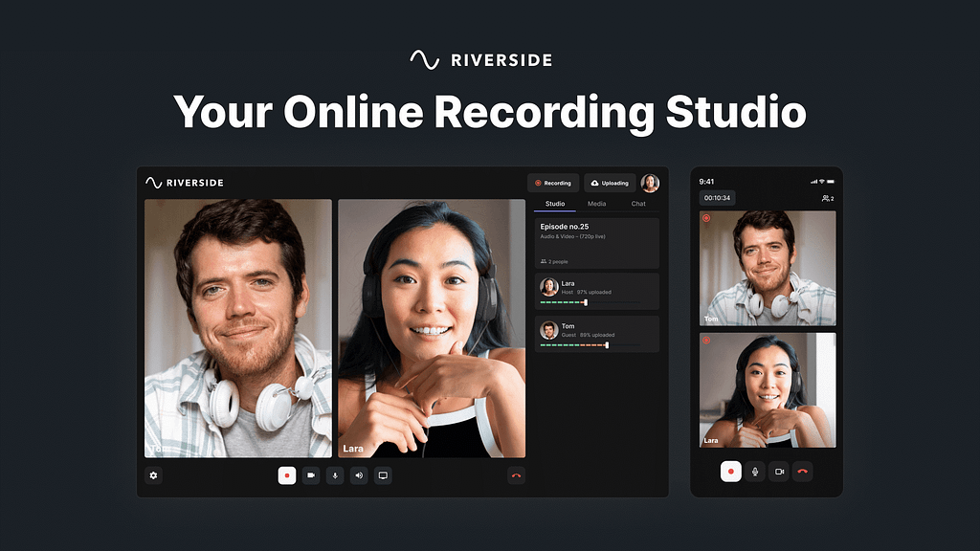Click Tom's upload progress bar handle
980x551 pixels.
(x=607, y=345)
